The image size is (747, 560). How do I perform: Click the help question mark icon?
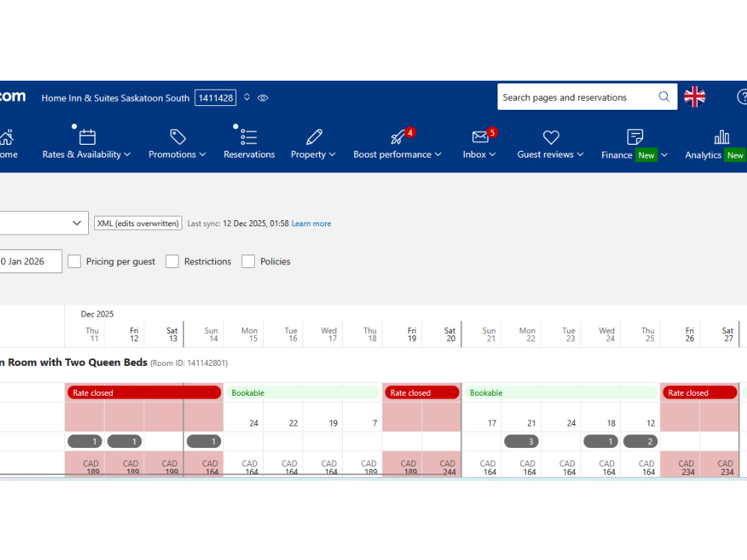tap(743, 96)
